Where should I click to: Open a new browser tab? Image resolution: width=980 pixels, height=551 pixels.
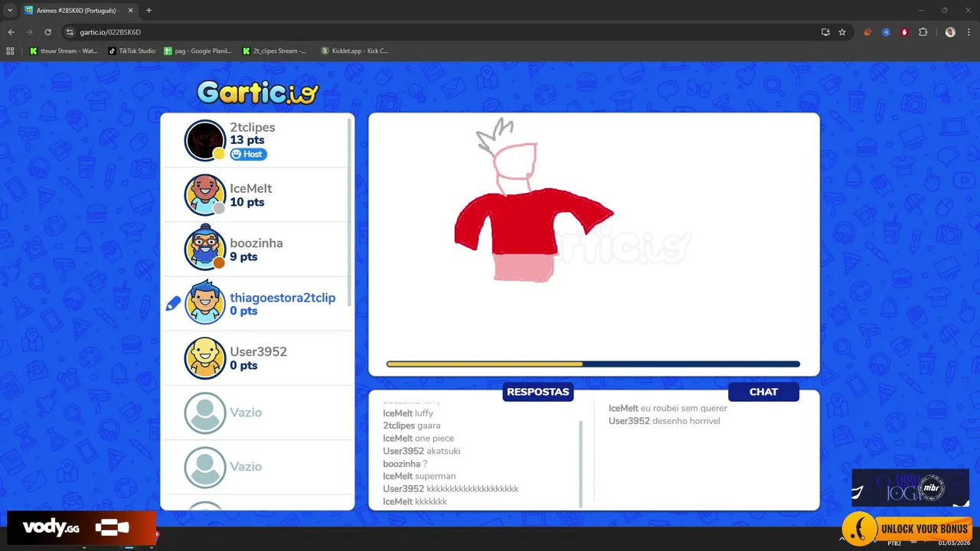pos(149,11)
